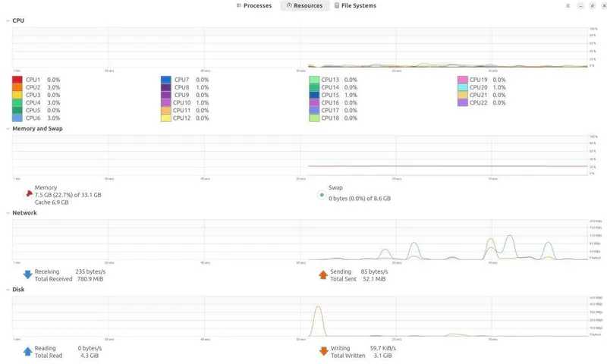
Task: Click the '0 bytes/s' disk reading rate
Action: [x=90, y=348]
